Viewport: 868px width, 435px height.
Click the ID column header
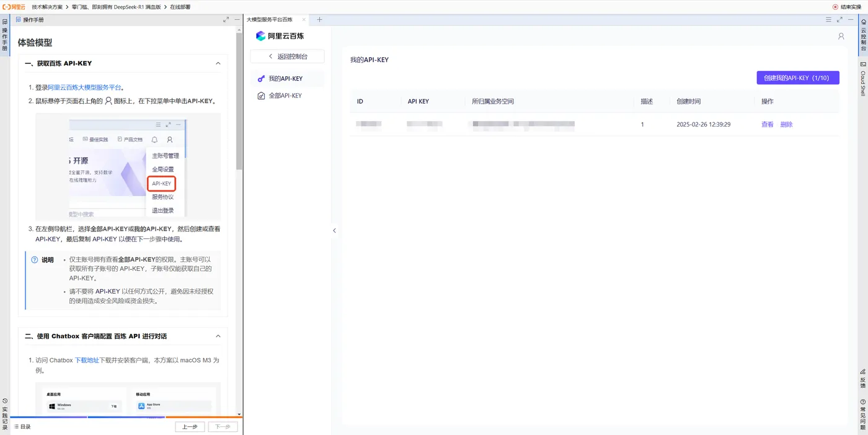click(360, 101)
